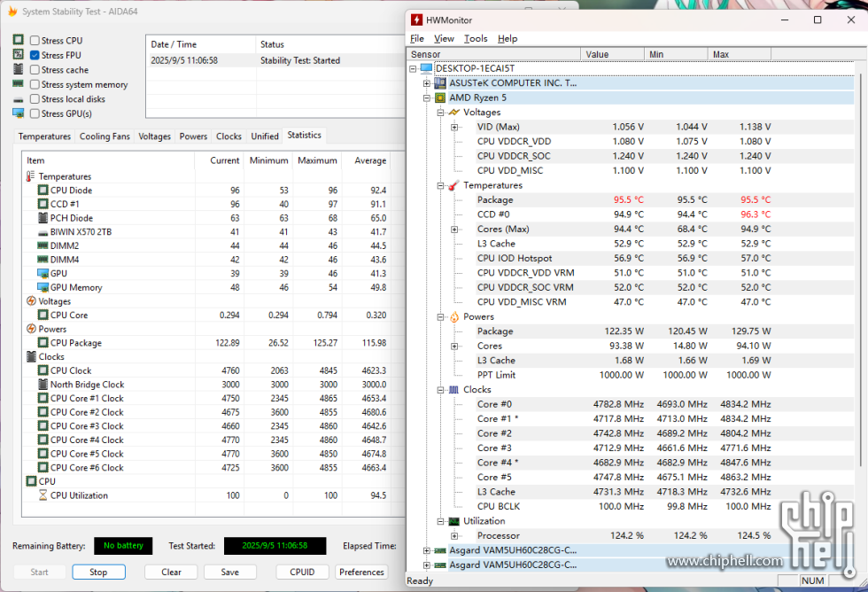868x592 pixels.
Task: Enable the Stress system memory checkbox
Action: pos(35,84)
